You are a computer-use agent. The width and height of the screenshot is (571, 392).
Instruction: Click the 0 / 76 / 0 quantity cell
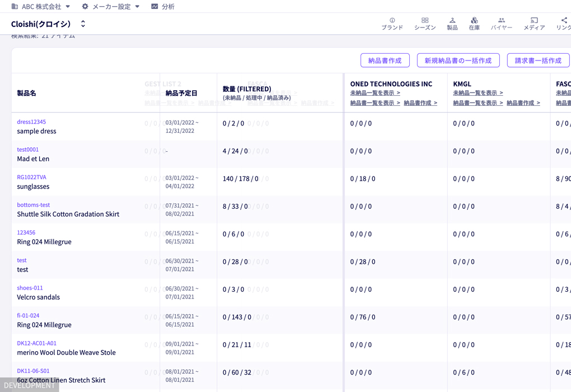[363, 318]
